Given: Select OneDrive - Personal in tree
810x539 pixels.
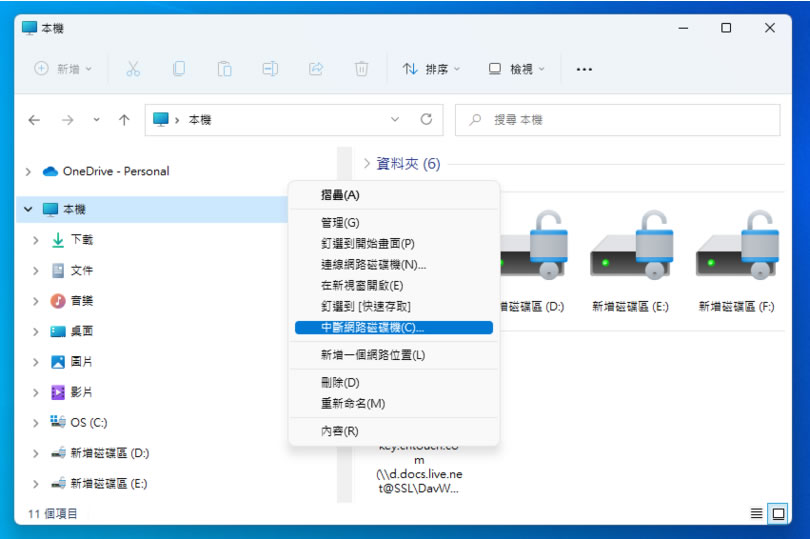Looking at the screenshot, I should 116,171.
